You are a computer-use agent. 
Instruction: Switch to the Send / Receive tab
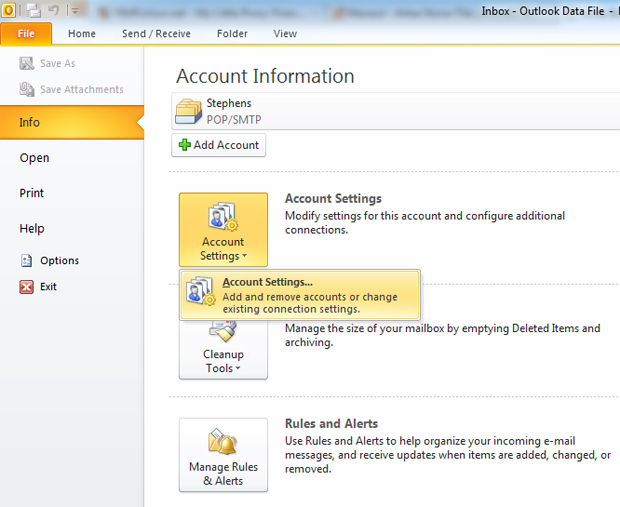(x=156, y=34)
